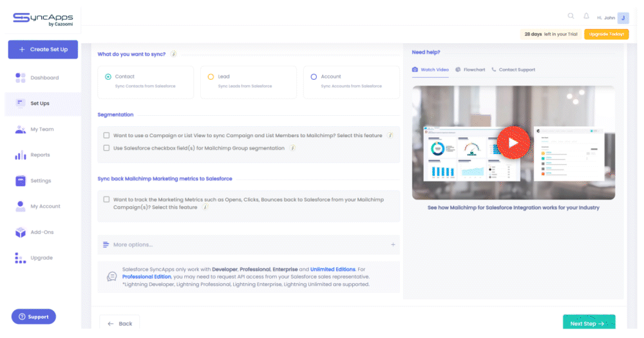Image resolution: width=644 pixels, height=338 pixels.
Task: Click the phone icon by Contact Support
Action: (494, 70)
